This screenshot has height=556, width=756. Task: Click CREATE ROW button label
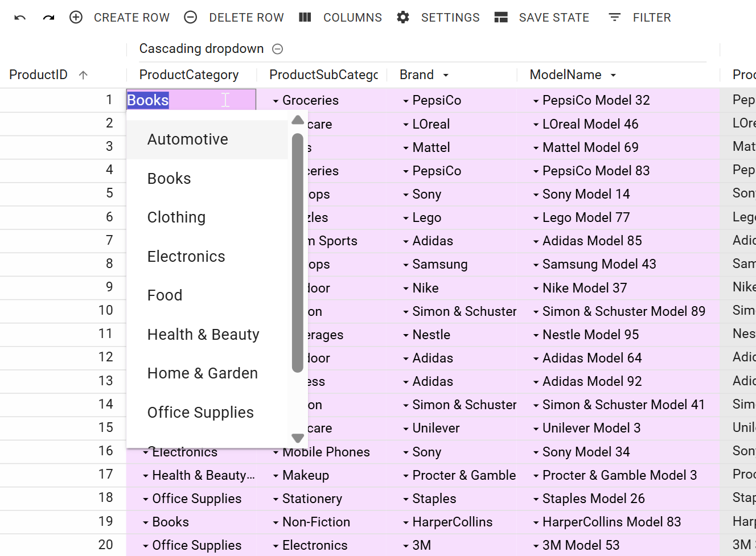(132, 18)
